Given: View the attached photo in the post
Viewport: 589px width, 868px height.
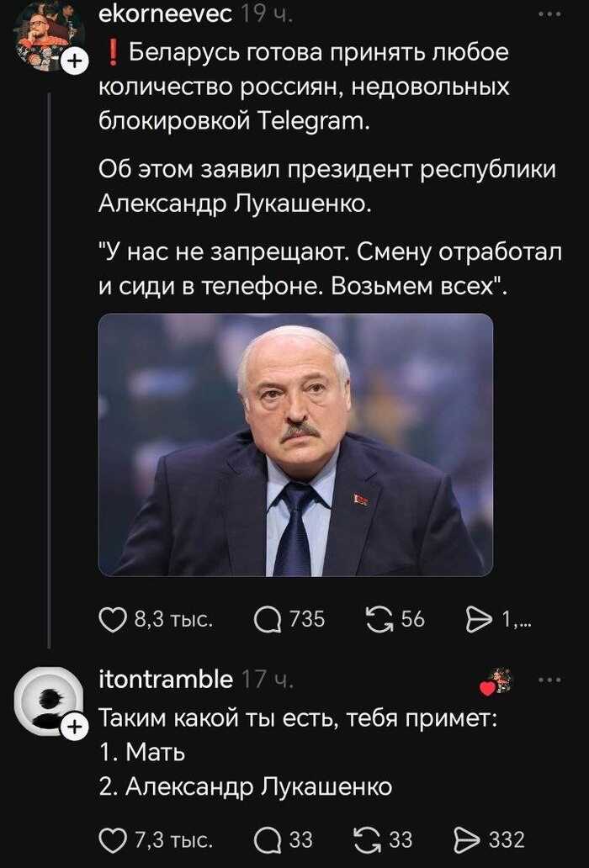Looking at the screenshot, I should coord(295,445).
